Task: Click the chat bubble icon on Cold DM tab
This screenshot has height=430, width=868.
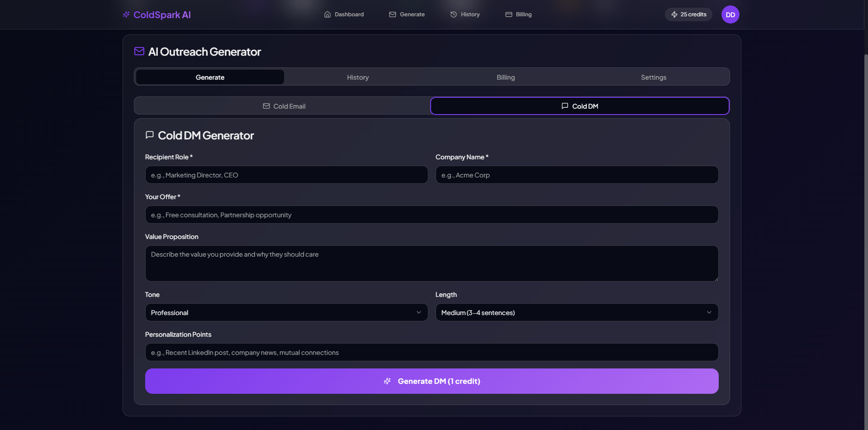Action: pos(565,106)
